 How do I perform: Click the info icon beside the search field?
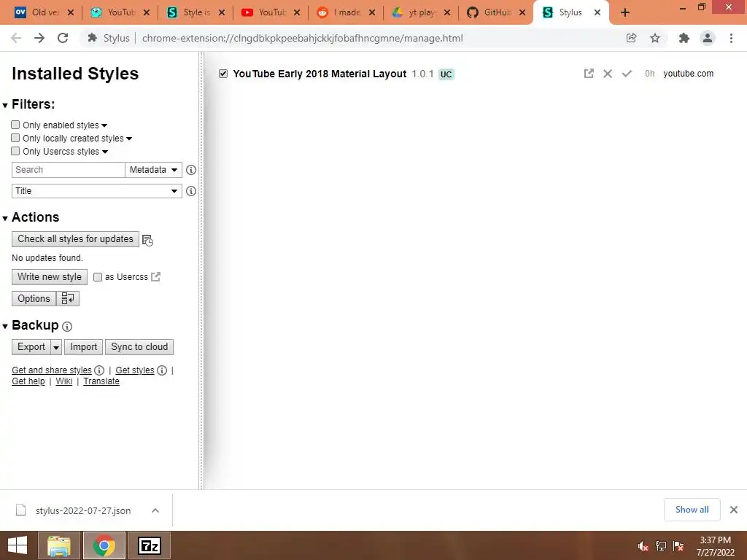(191, 169)
